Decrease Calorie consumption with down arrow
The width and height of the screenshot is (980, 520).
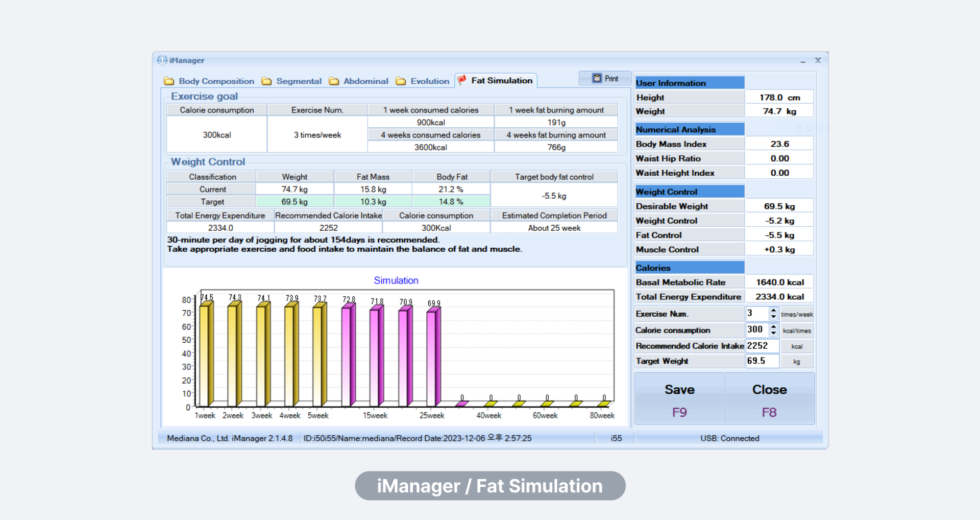(773, 333)
